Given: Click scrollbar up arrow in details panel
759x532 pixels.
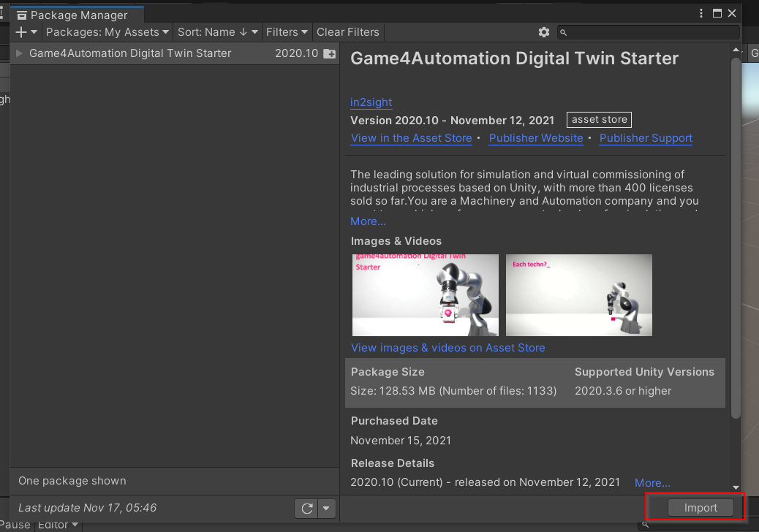Looking at the screenshot, I should [736, 50].
